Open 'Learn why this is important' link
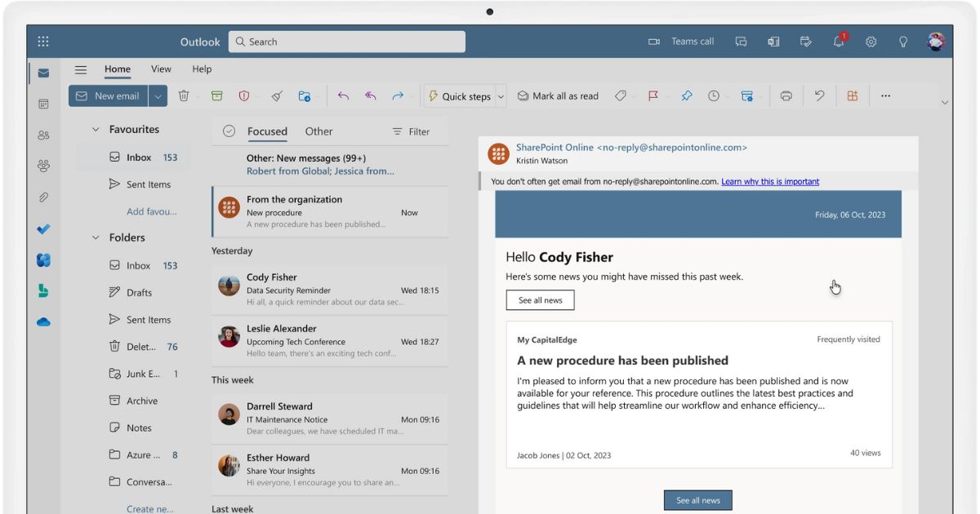980x514 pixels. click(x=769, y=182)
